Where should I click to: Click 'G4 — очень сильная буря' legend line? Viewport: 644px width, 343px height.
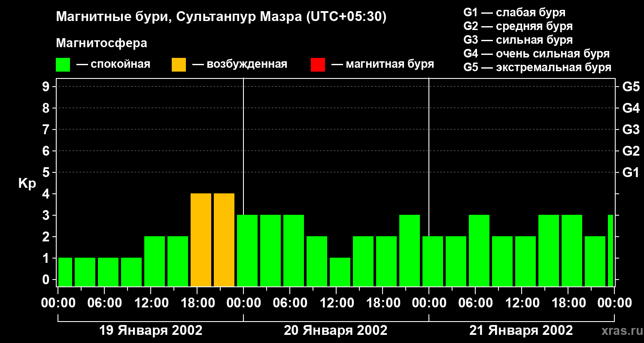[x=537, y=54]
